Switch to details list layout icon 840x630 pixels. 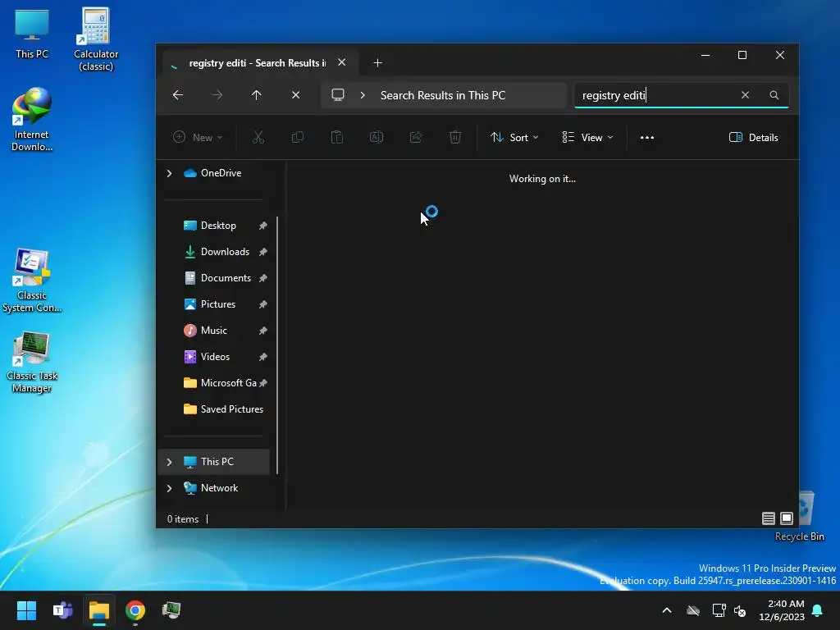point(768,518)
